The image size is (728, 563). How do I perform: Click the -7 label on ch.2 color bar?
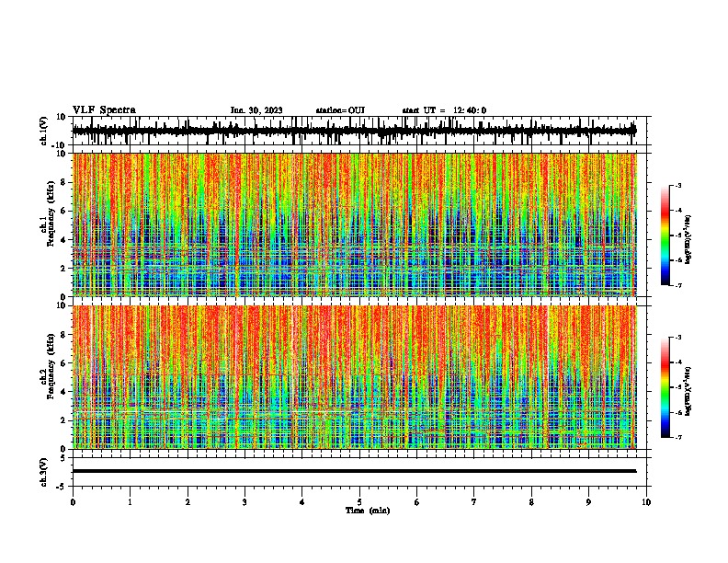[677, 437]
